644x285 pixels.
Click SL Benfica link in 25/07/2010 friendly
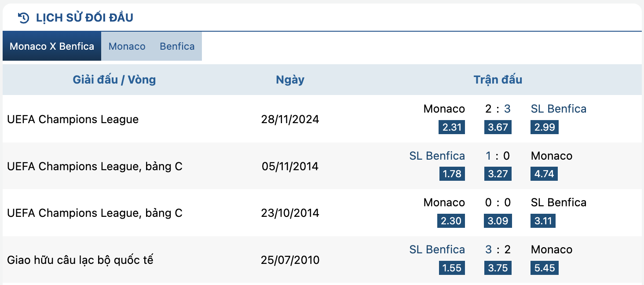[x=437, y=249]
